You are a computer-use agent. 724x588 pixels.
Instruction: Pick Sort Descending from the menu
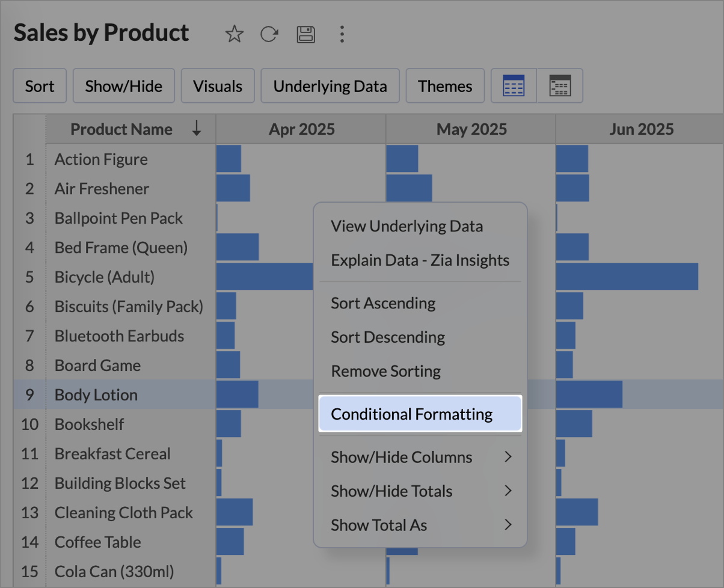[388, 337]
